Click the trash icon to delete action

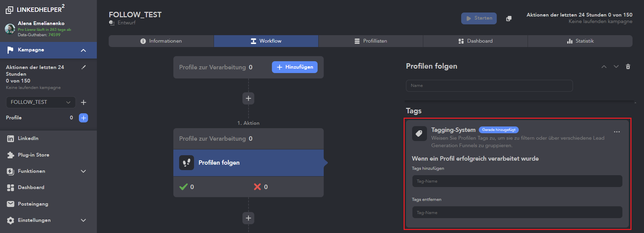click(x=628, y=67)
